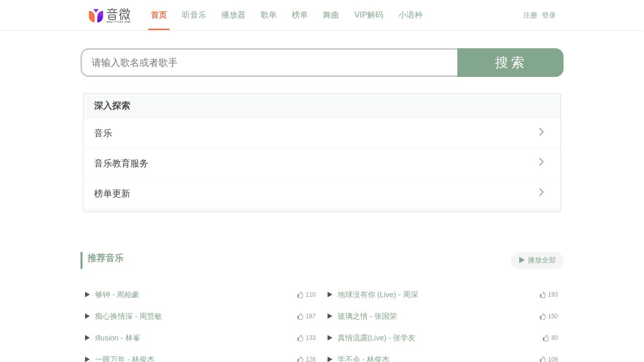Image resolution: width=644 pixels, height=362 pixels.
Task: Like the song 痴心换情深
Action: pyautogui.click(x=300, y=316)
